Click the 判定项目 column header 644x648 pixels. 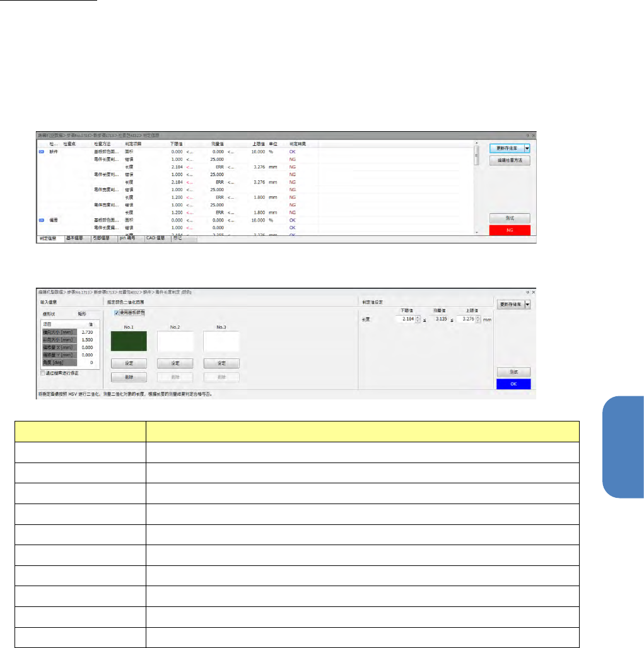click(133, 144)
